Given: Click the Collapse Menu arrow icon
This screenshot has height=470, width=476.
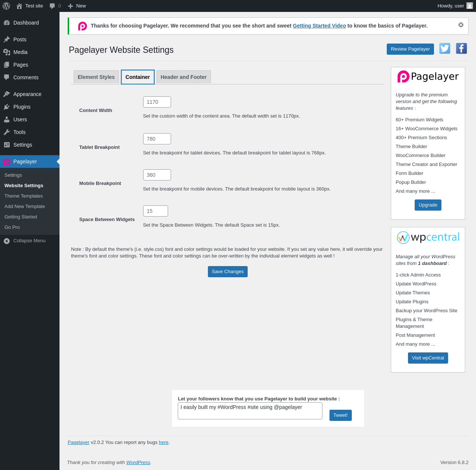Looking at the screenshot, I should click(x=7, y=241).
